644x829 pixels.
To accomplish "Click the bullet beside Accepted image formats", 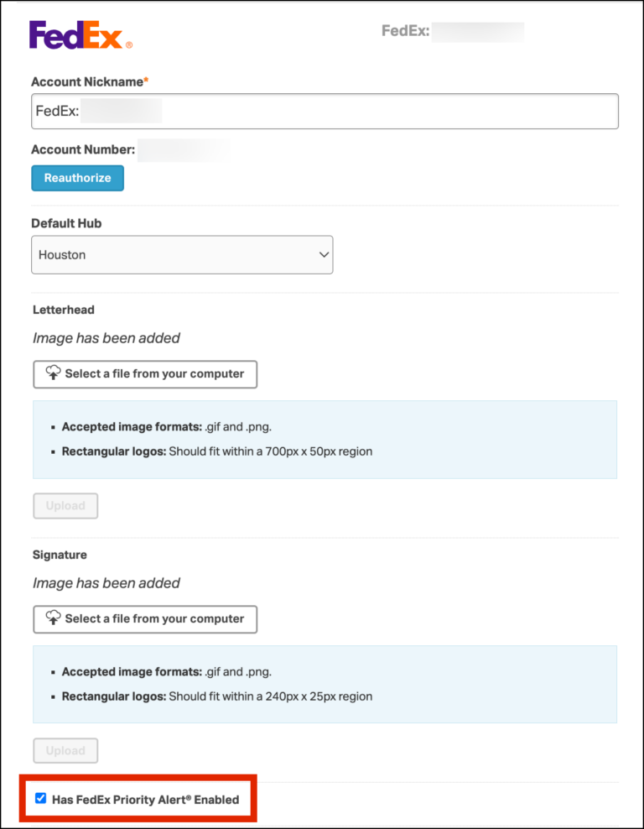I will pos(52,427).
